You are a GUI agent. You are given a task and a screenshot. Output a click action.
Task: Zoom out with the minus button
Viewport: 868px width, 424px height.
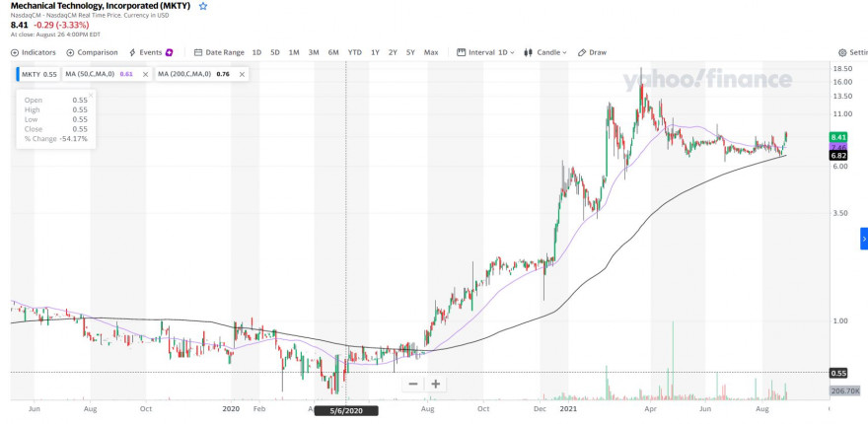pos(413,384)
